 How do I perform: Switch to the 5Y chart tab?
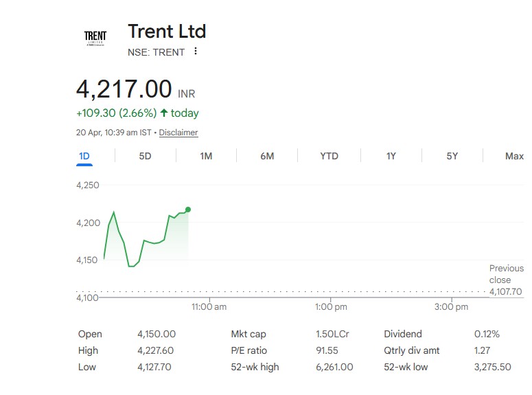point(452,157)
